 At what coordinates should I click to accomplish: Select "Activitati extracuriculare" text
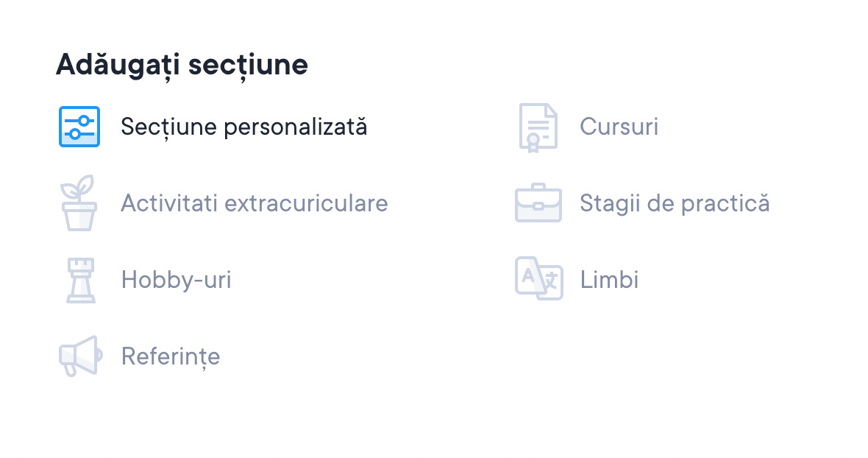pyautogui.click(x=254, y=203)
